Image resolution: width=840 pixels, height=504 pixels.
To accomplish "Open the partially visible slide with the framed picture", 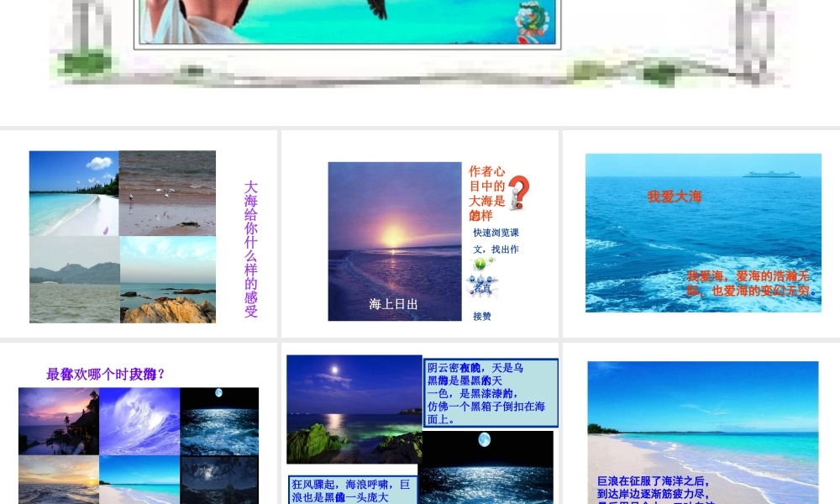I will [420, 63].
